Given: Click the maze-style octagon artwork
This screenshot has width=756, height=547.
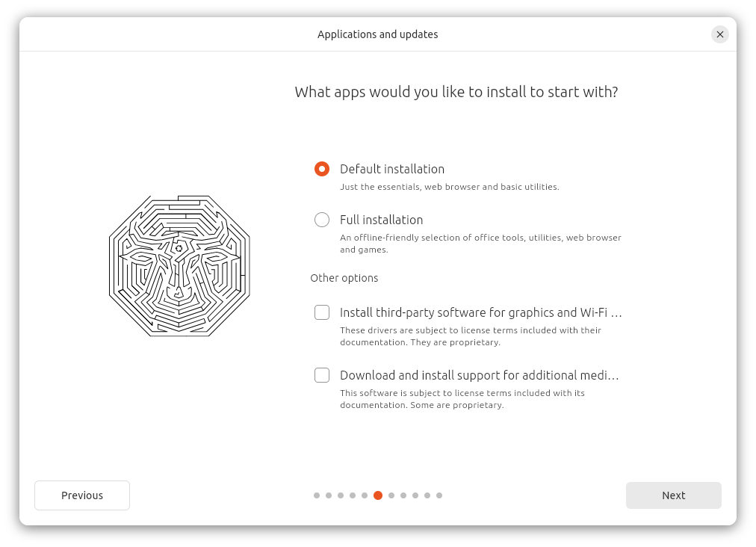Looking at the screenshot, I should pos(179,266).
